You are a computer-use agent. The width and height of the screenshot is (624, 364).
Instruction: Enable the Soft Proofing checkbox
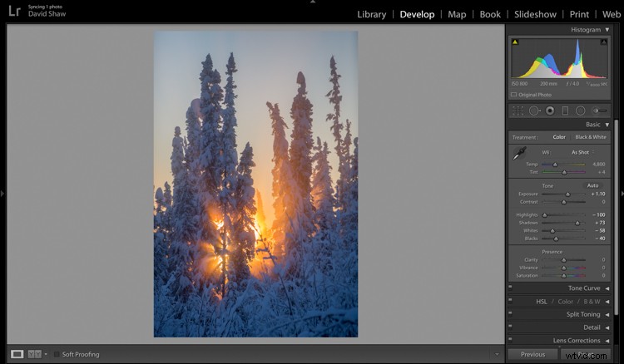(57, 354)
